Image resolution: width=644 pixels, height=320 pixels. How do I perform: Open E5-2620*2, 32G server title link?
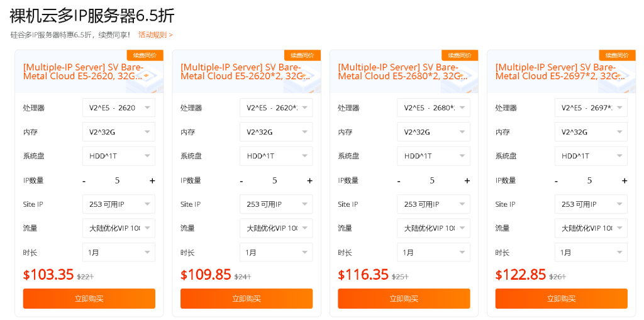(x=241, y=72)
